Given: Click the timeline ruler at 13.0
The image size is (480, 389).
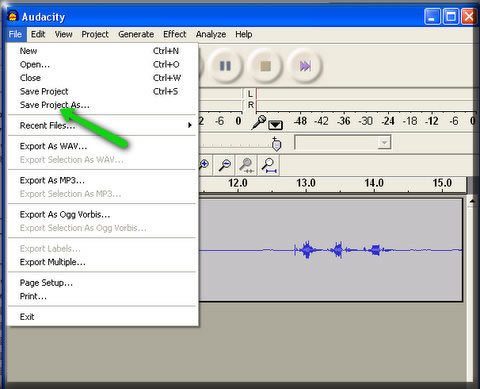Looking at the screenshot, I should (306, 183).
